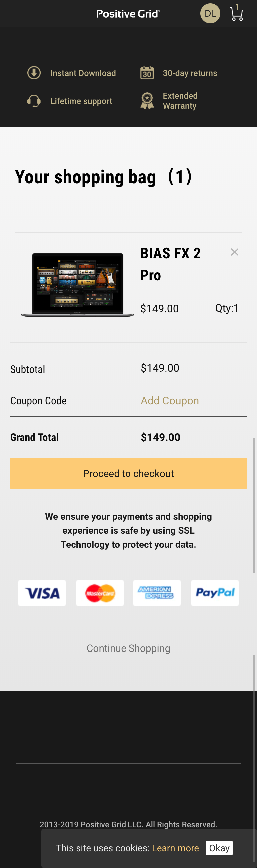
Task: Click the DL account avatar
Action: coord(210,13)
